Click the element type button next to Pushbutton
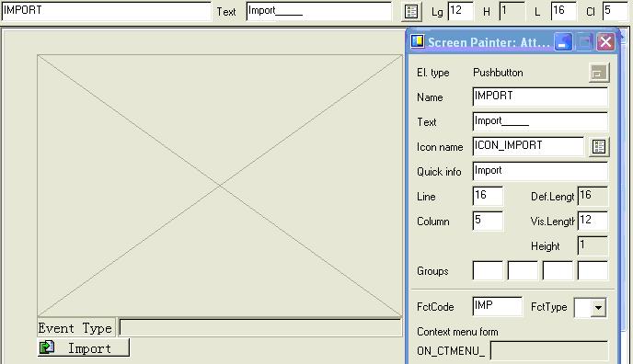This screenshot has width=633, height=364. [x=598, y=73]
